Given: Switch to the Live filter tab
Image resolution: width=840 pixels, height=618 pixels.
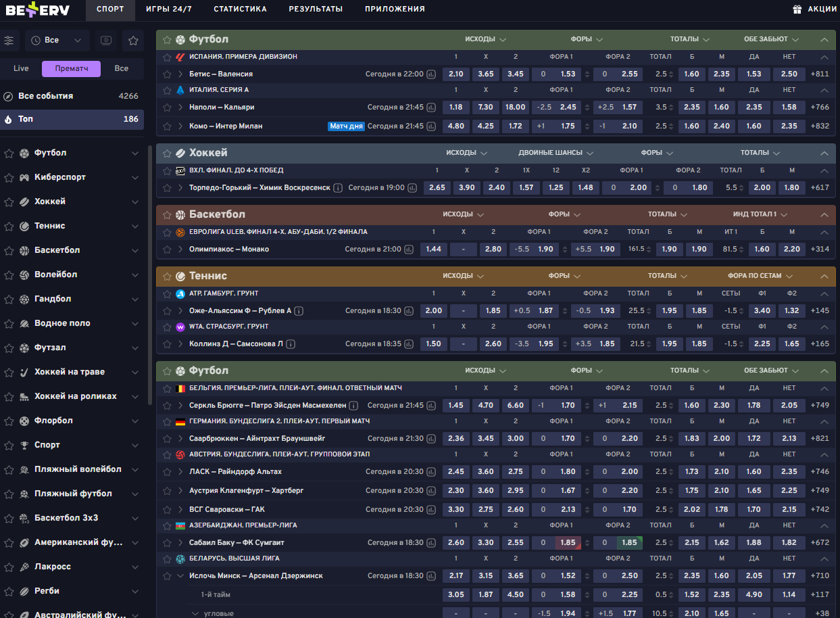Looking at the screenshot, I should coord(21,69).
